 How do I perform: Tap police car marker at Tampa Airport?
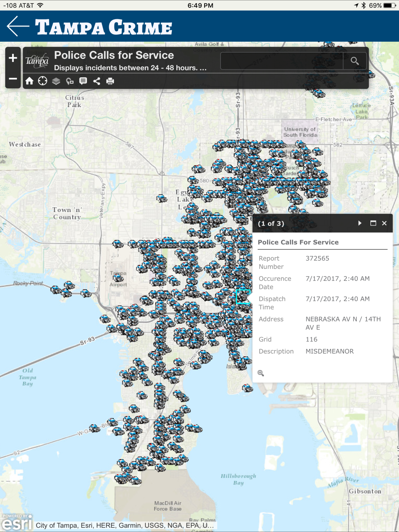click(118, 278)
